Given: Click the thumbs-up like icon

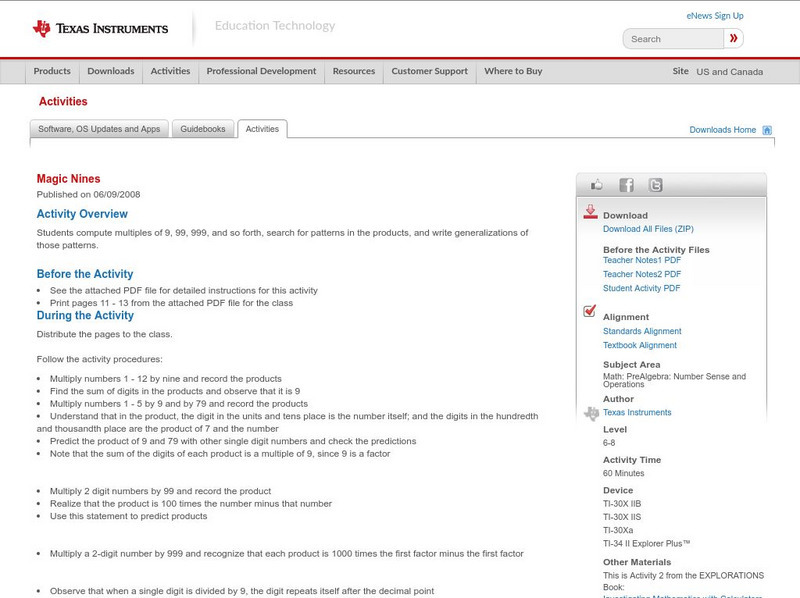Looking at the screenshot, I should (x=596, y=185).
